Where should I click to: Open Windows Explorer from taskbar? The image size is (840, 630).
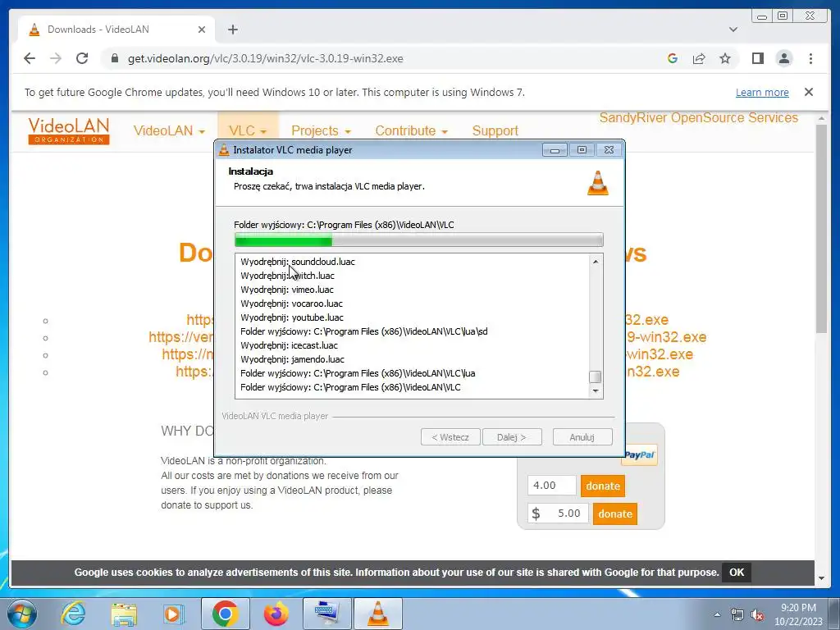tap(124, 614)
